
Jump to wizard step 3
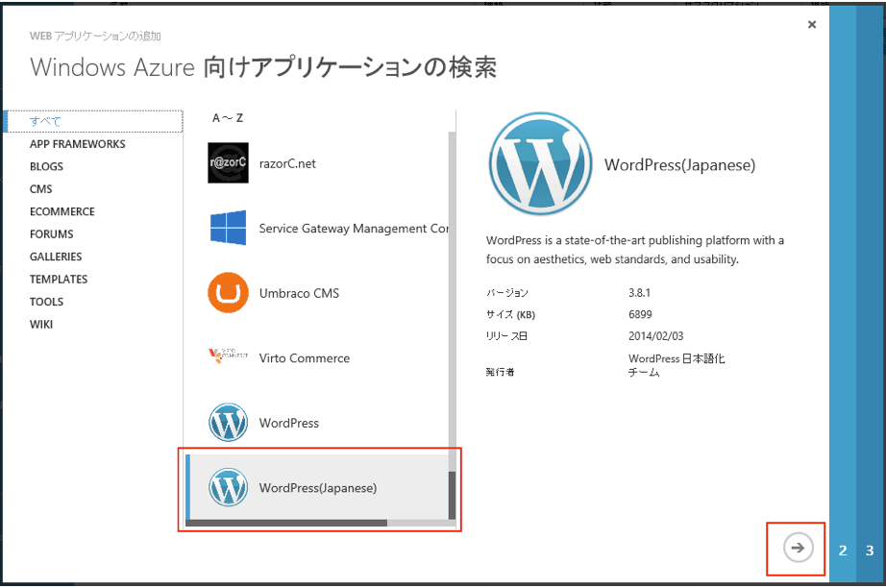click(870, 551)
